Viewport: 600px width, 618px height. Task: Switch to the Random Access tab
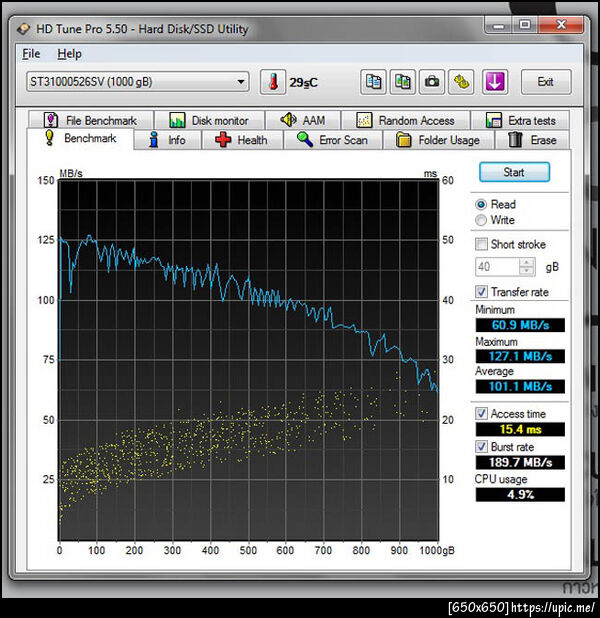[x=406, y=120]
